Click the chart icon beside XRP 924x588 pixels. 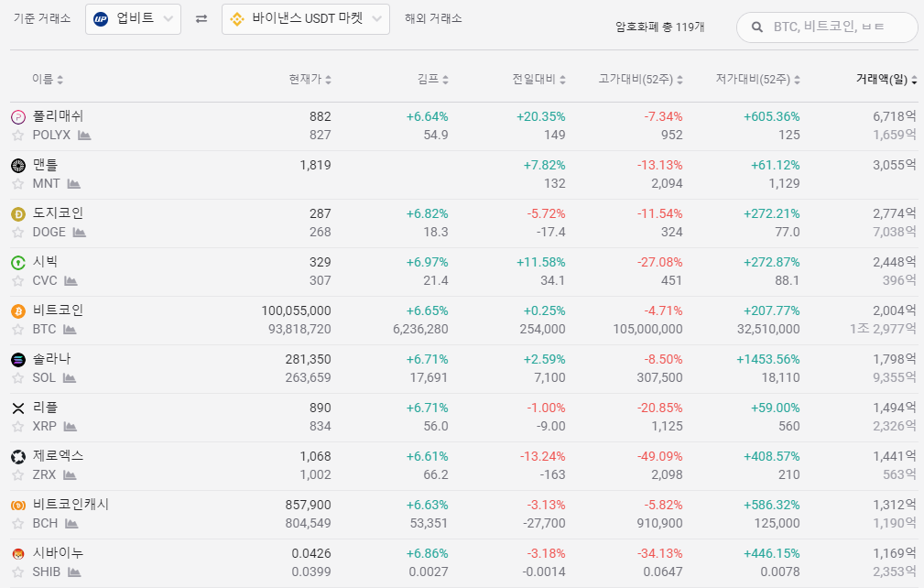(71, 427)
